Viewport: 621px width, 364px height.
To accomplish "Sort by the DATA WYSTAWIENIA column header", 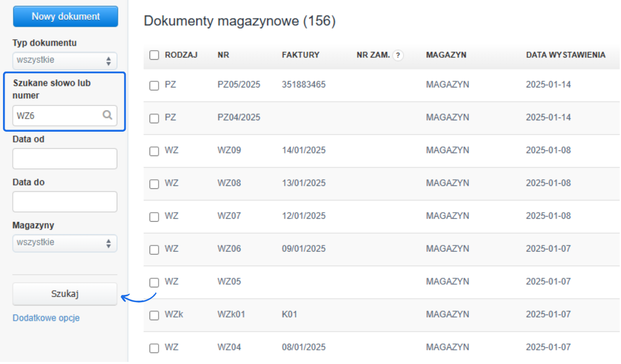I will click(566, 55).
